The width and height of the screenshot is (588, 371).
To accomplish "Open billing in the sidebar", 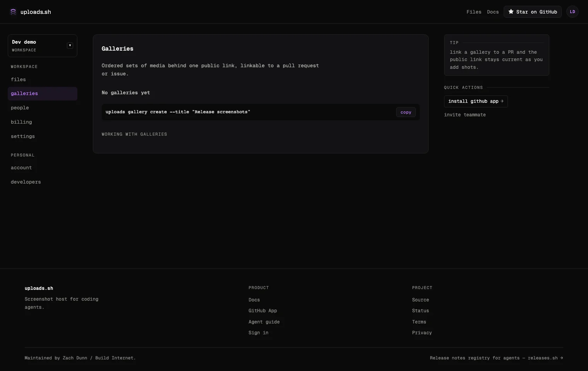I will (x=43, y=122).
